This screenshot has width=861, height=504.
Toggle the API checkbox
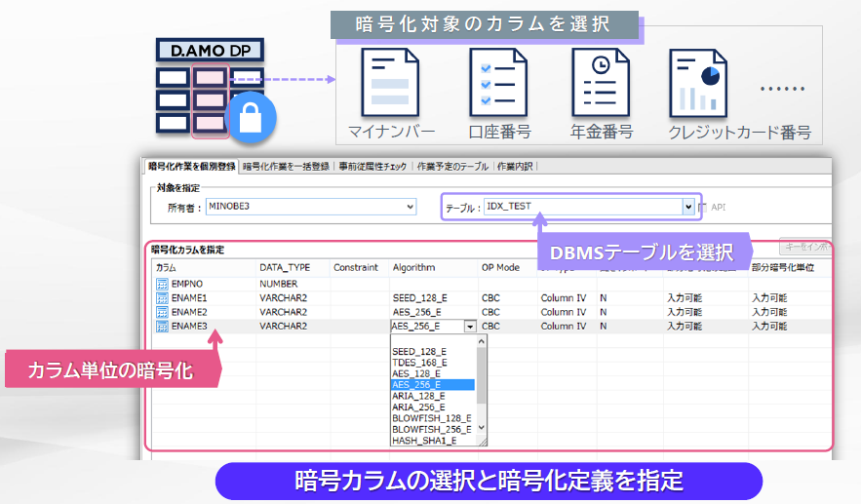pyautogui.click(x=703, y=207)
